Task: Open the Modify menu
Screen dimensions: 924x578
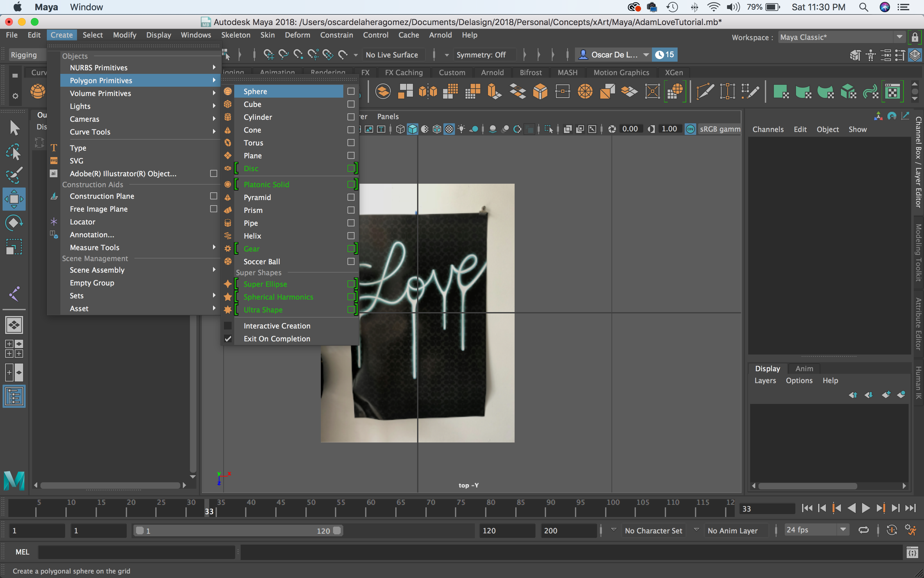Action: 124,35
